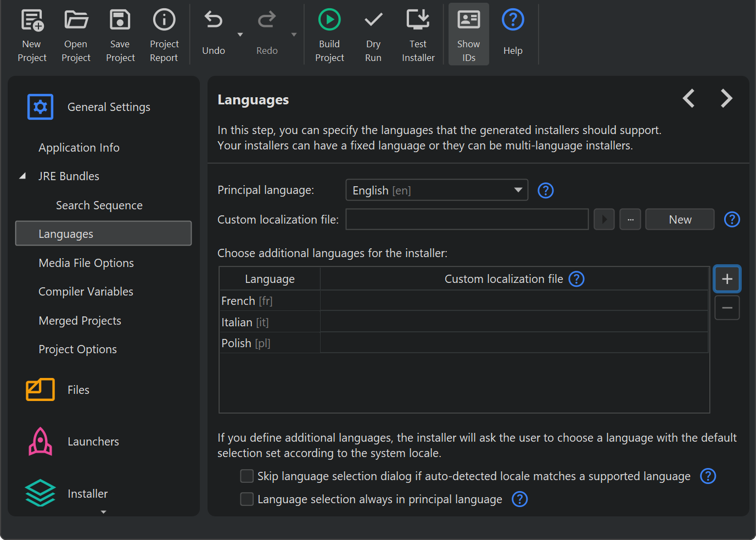This screenshot has height=540, width=756.
Task: Start Build Project from the toolbar
Action: pyautogui.click(x=329, y=20)
